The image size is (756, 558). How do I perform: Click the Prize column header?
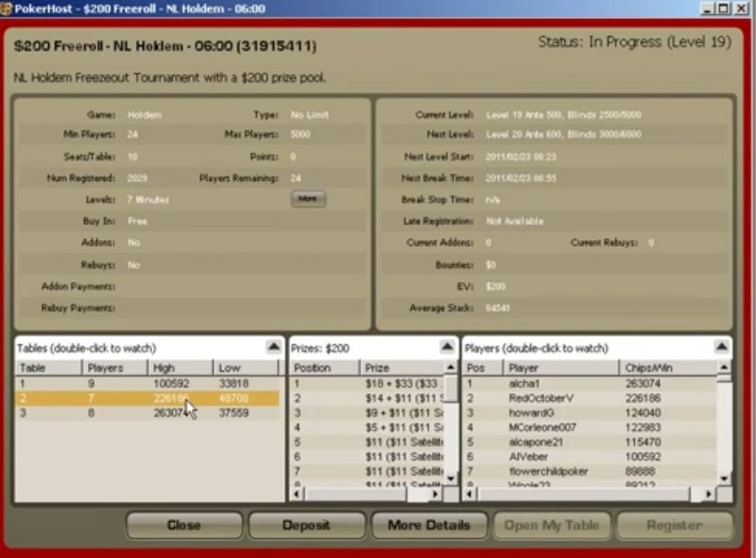click(402, 368)
